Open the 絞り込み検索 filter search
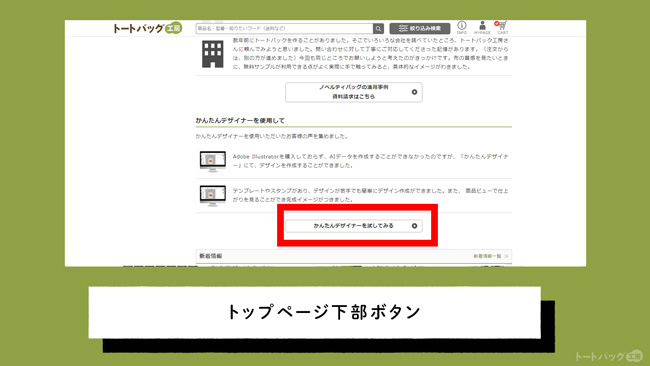The height and width of the screenshot is (366, 650). 420,28
